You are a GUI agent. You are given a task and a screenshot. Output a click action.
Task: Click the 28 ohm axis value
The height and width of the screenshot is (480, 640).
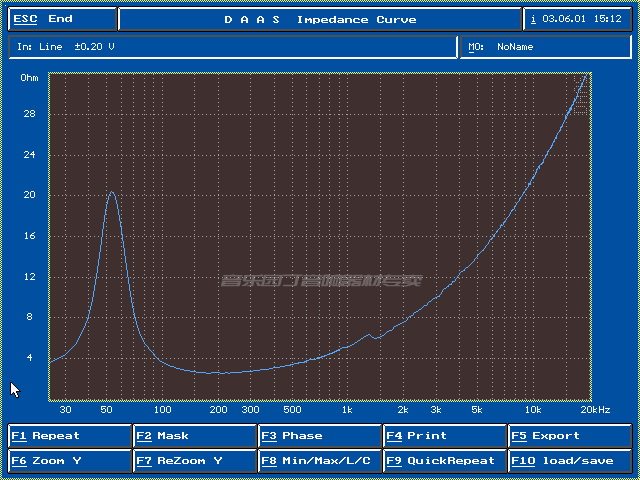pos(29,113)
